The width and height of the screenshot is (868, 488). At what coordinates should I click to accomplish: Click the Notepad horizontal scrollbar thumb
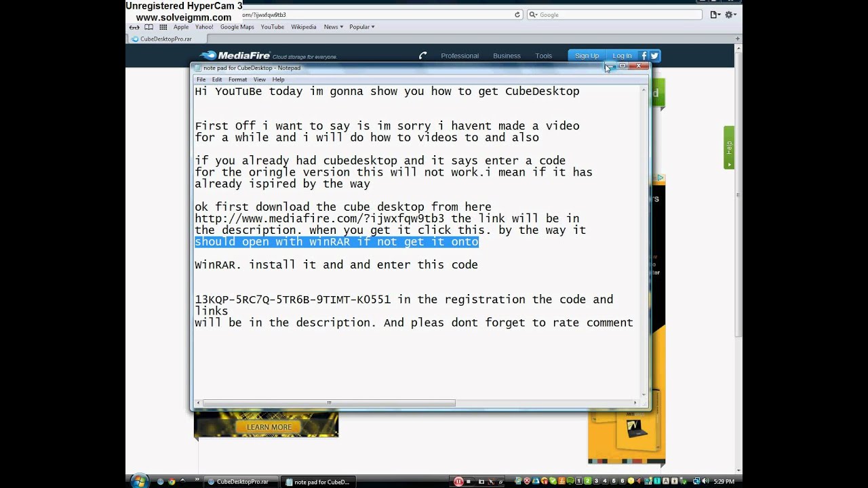[x=329, y=403]
